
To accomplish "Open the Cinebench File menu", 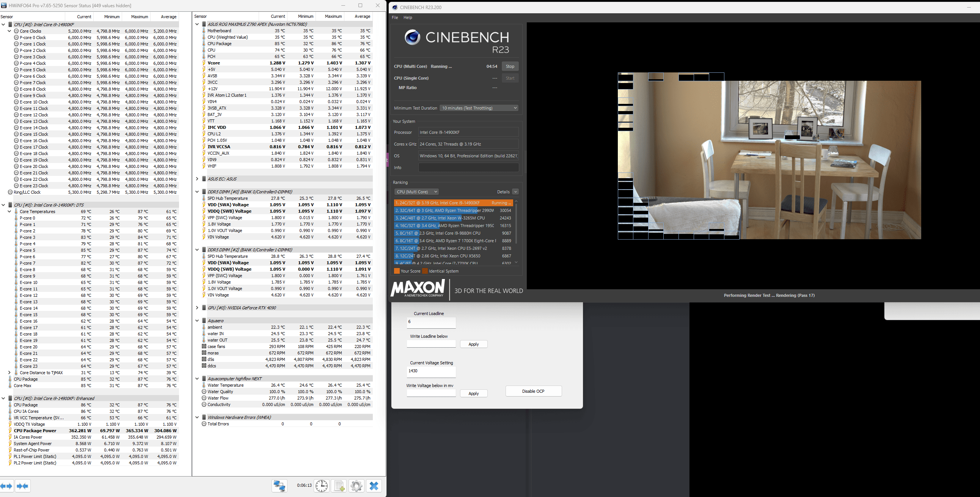I will tap(395, 17).
